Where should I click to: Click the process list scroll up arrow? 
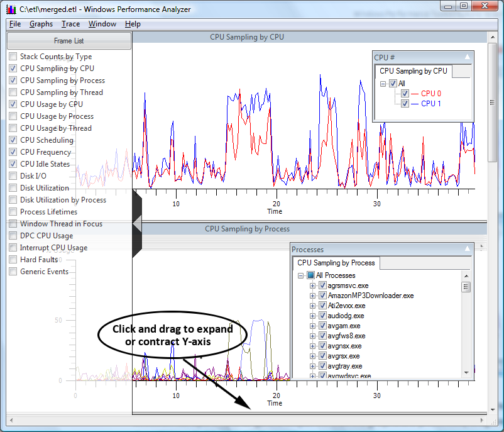coord(466,276)
